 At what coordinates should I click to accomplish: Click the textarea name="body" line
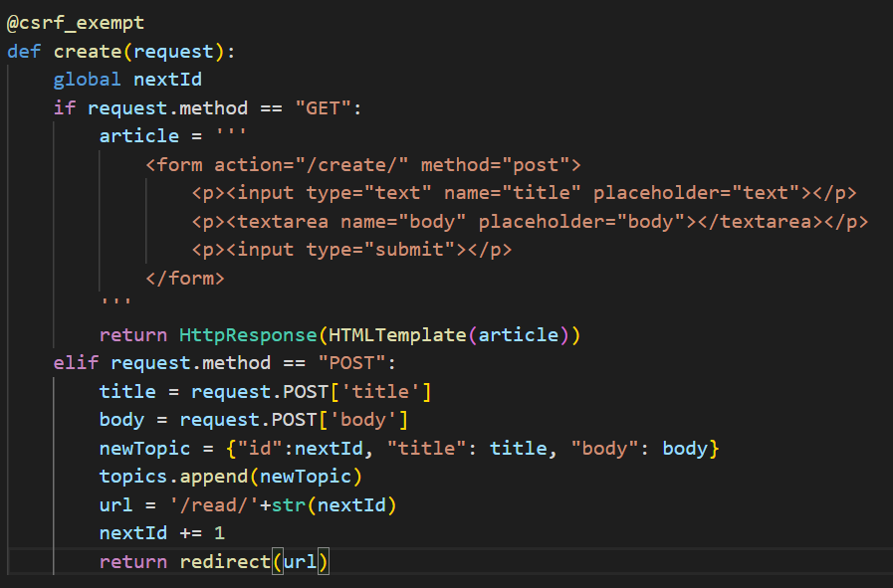click(x=530, y=222)
